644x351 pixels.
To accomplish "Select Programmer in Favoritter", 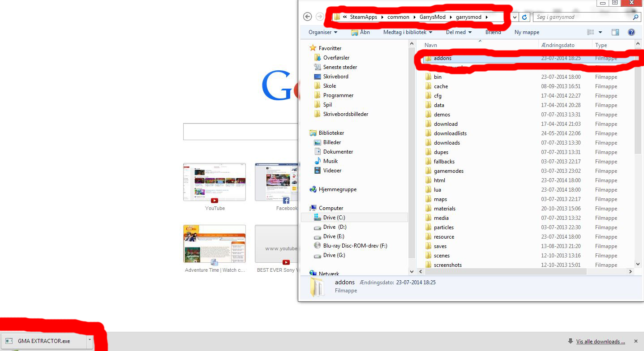I will (x=338, y=95).
